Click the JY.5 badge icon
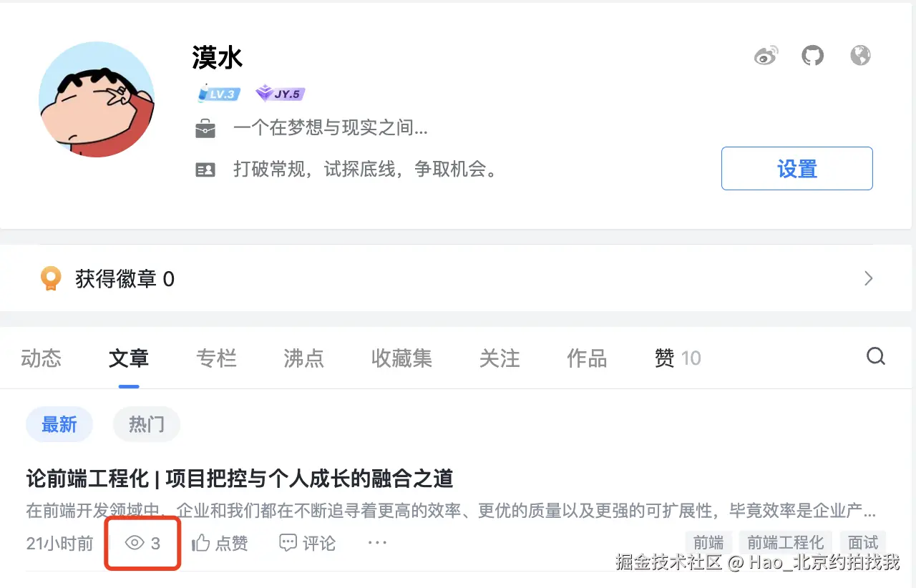Viewport: 916px width, 588px height. pyautogui.click(x=279, y=93)
